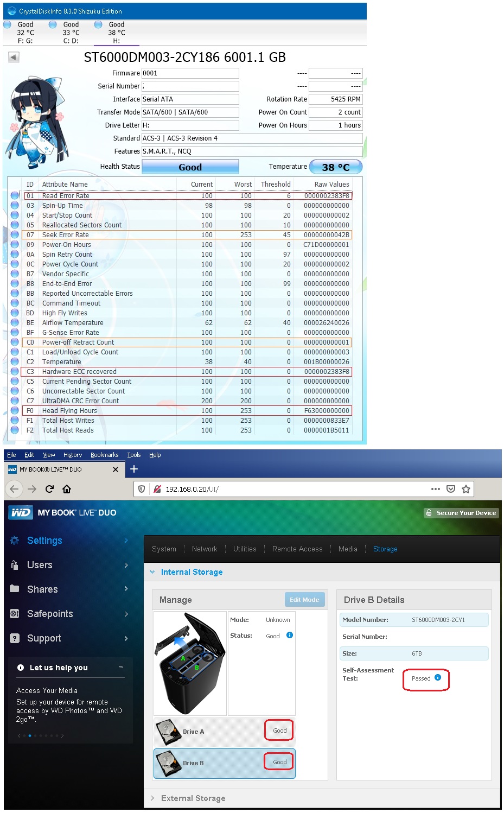
Task: Select the F: G: disk status icon
Action: coord(8,24)
